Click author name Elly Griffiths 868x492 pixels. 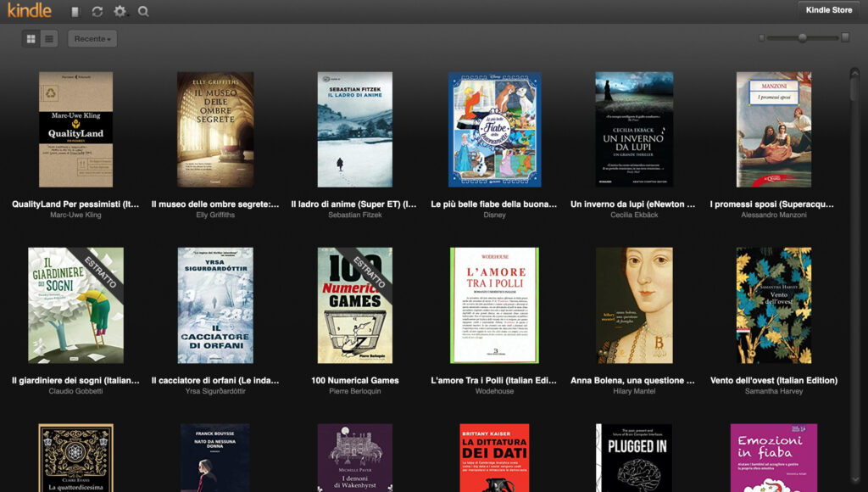coord(215,215)
